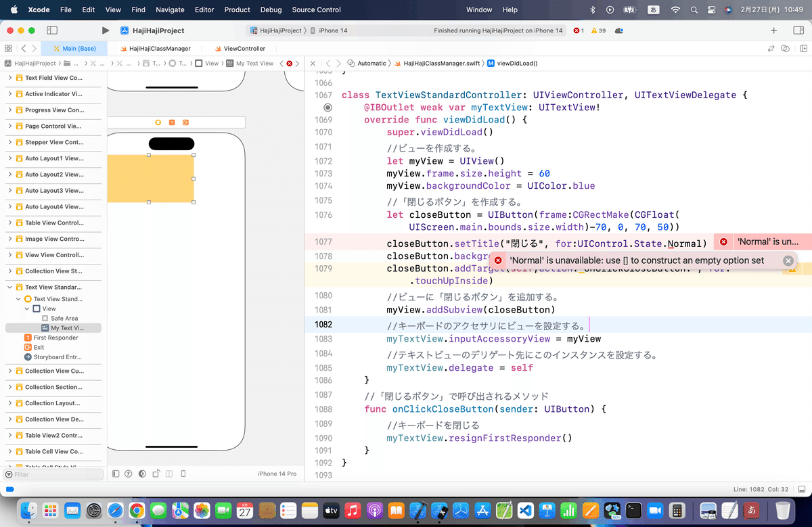Open Safari from the Dock
The width and height of the screenshot is (812, 527).
[x=114, y=510]
